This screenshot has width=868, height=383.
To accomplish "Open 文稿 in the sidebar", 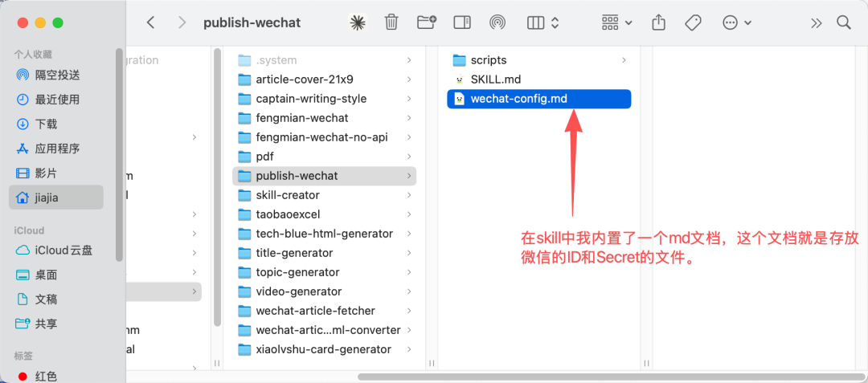I will point(36,299).
